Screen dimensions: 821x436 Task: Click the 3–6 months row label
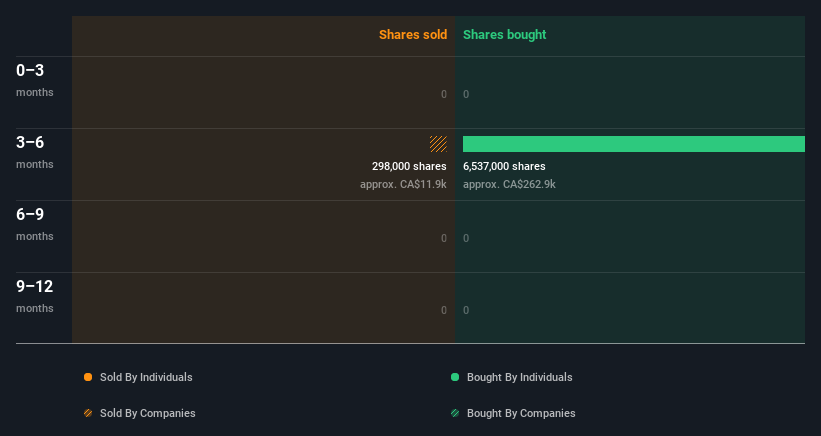tap(35, 152)
